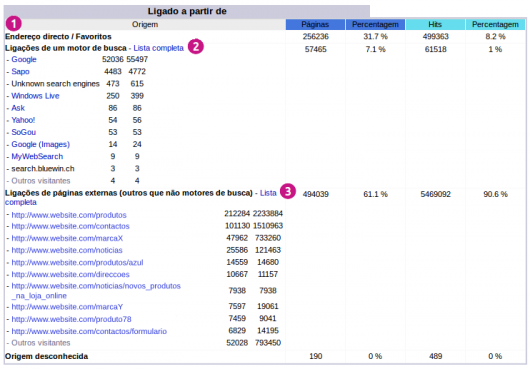Click the Origem column header

point(145,25)
